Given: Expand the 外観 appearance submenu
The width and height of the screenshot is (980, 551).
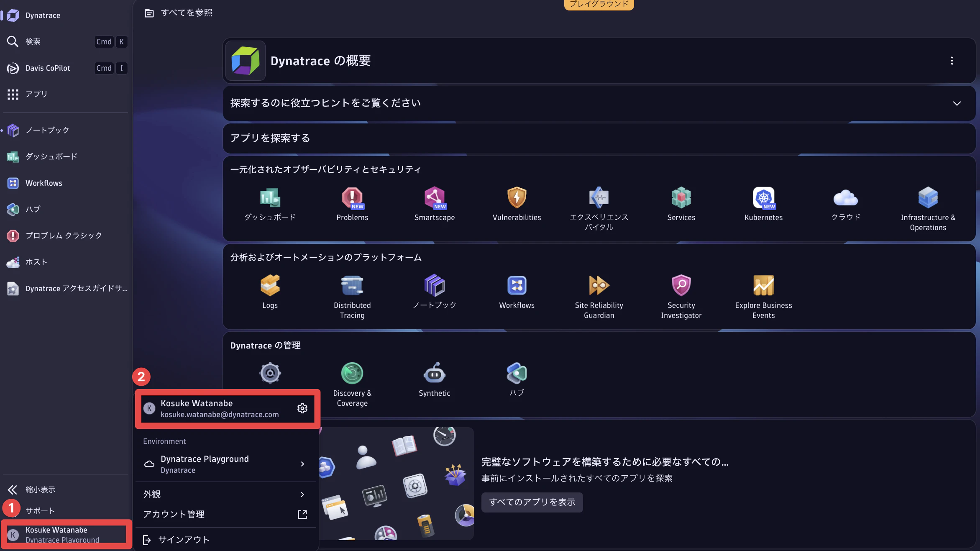Looking at the screenshot, I should coord(226,494).
